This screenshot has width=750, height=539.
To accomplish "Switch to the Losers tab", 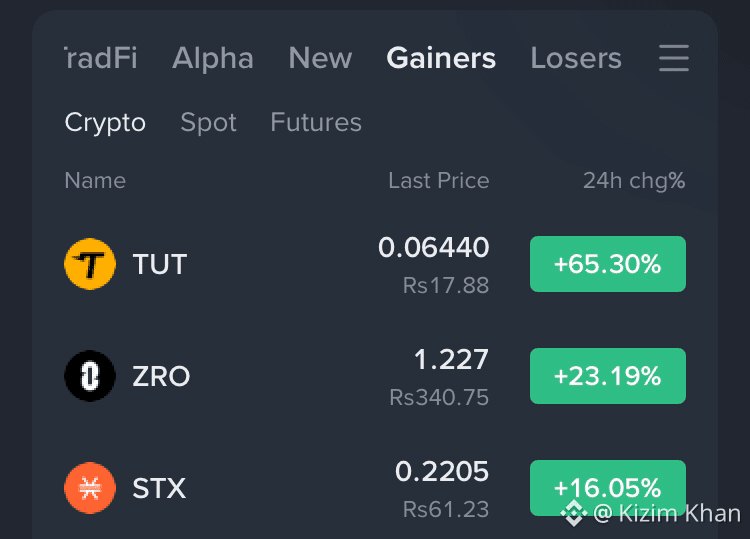I will tap(576, 58).
